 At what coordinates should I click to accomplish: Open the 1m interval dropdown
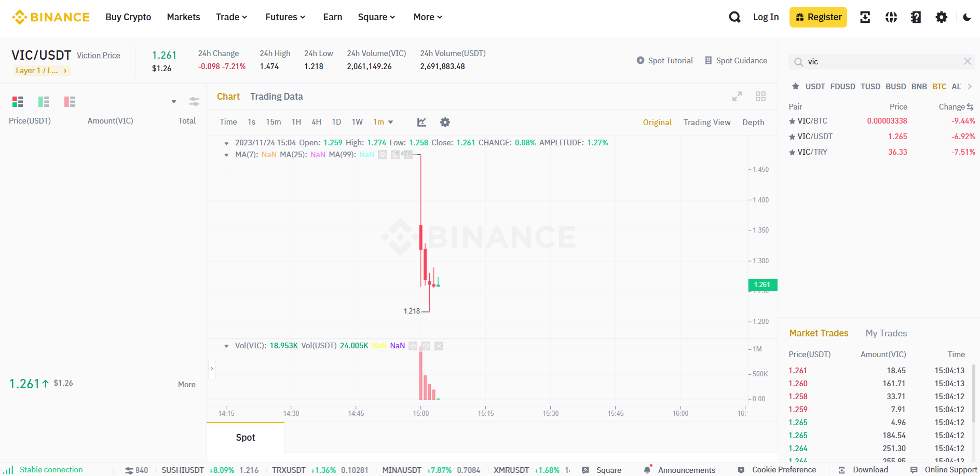(383, 122)
